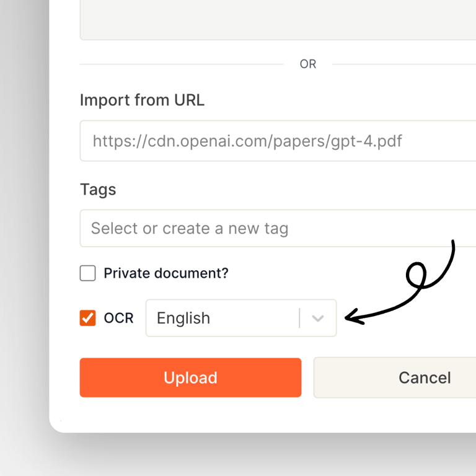The image size is (476, 476).
Task: Cancel the upload dialog
Action: [x=395, y=377]
